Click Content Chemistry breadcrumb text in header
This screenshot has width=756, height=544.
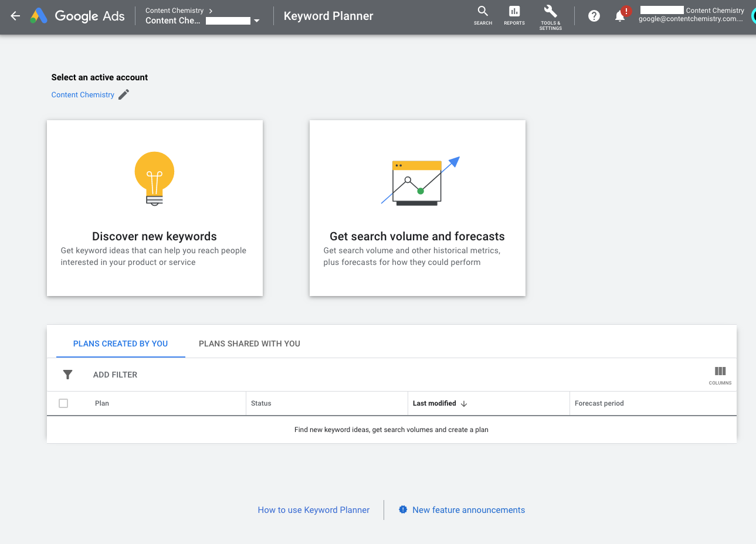pos(174,11)
